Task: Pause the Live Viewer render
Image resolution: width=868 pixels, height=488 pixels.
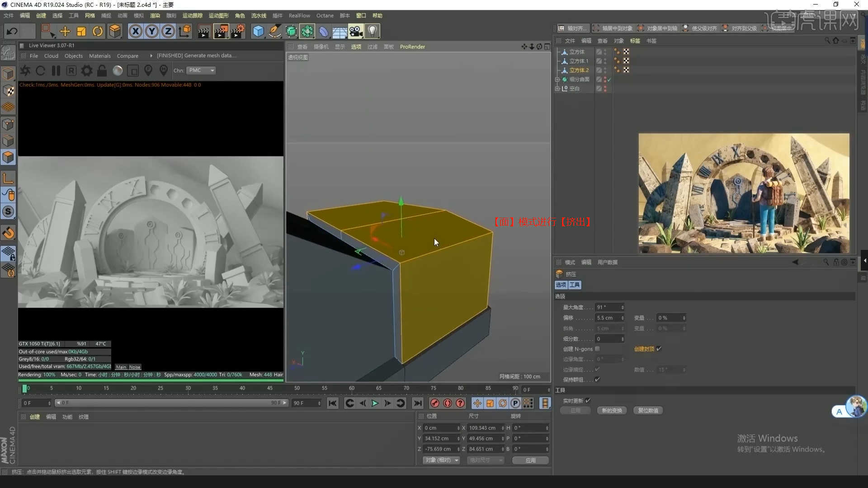Action: tap(56, 70)
